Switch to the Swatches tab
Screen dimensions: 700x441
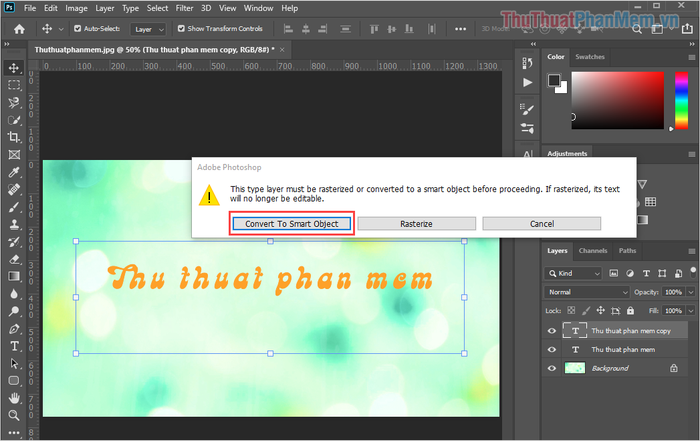tap(590, 57)
